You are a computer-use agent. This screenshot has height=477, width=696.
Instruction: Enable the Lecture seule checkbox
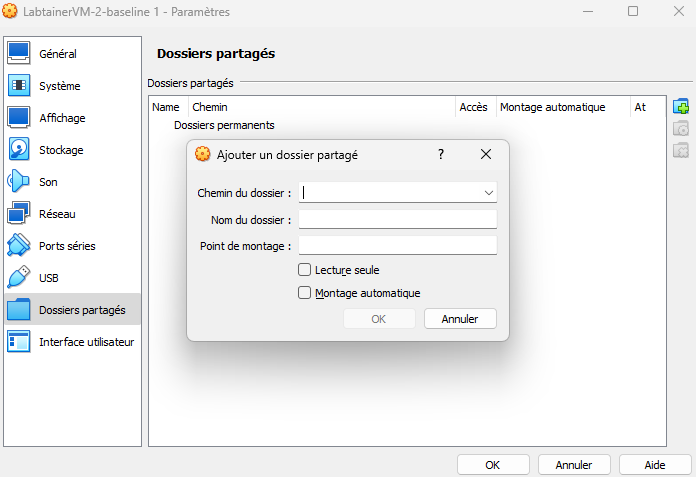click(305, 270)
